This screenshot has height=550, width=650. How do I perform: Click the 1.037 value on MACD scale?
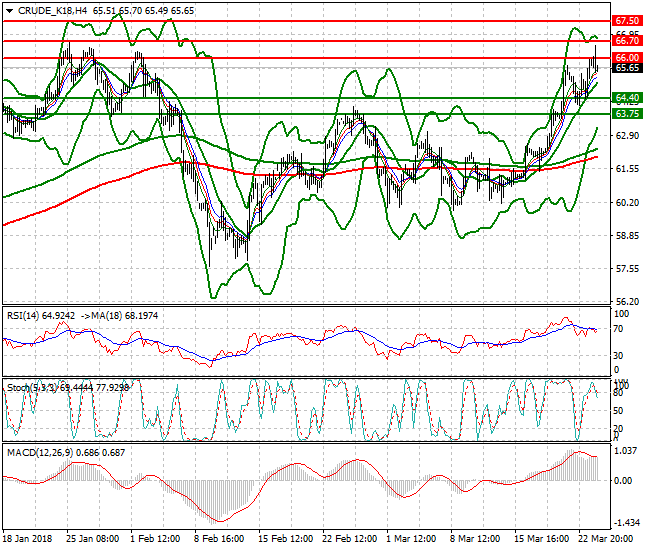627,453
